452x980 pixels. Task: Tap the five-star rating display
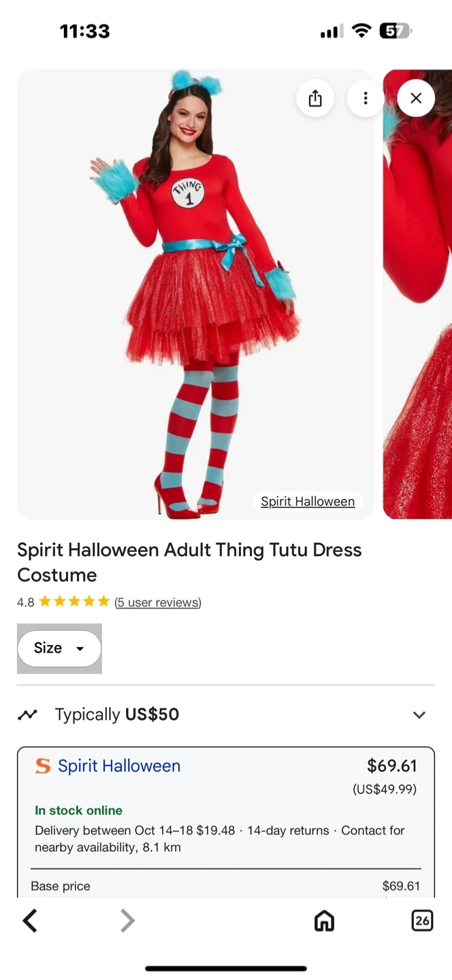pos(74,602)
